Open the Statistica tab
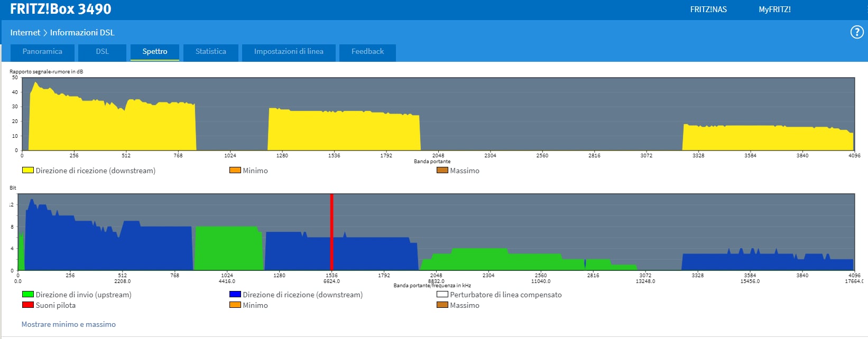This screenshot has width=868, height=339. pyautogui.click(x=210, y=52)
